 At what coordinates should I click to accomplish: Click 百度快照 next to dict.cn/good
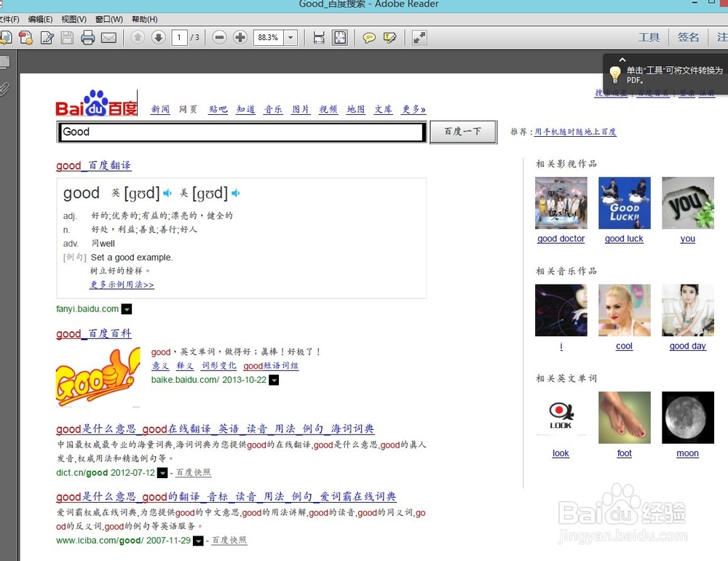click(x=193, y=472)
